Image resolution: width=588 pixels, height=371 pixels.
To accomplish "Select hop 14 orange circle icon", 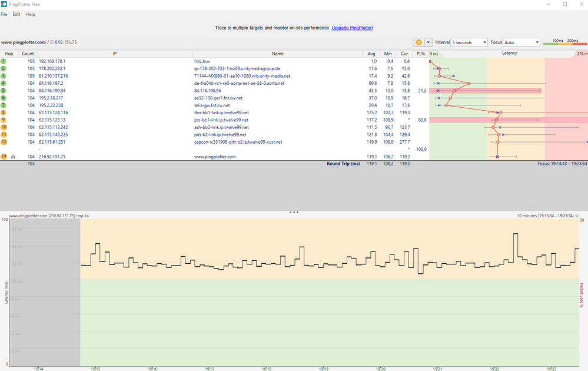I will 4,157.
